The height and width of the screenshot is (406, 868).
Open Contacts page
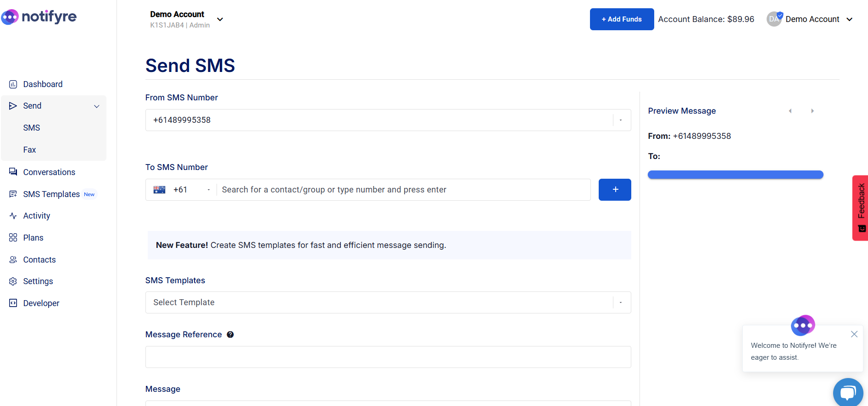pos(39,260)
